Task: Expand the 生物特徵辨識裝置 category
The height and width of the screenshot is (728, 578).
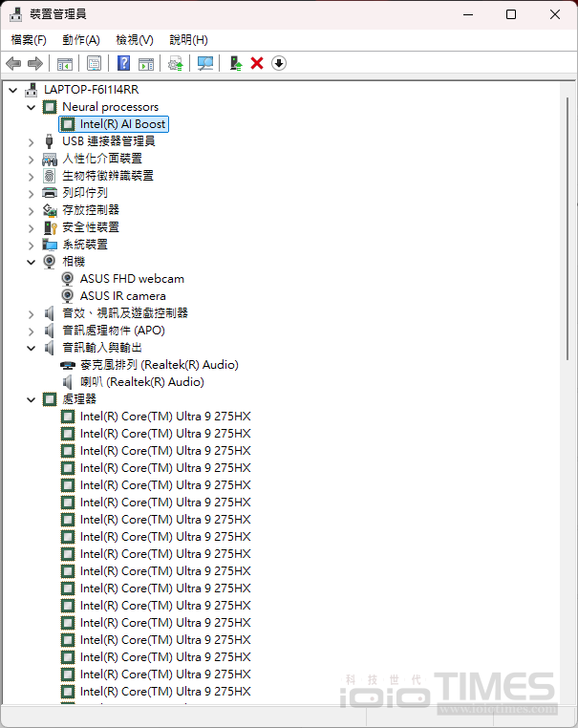Action: point(32,177)
